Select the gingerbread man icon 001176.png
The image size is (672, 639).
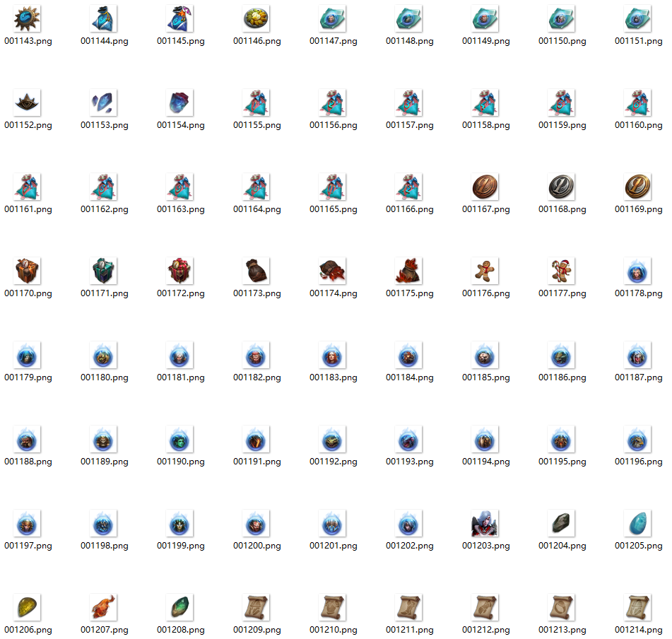485,271
